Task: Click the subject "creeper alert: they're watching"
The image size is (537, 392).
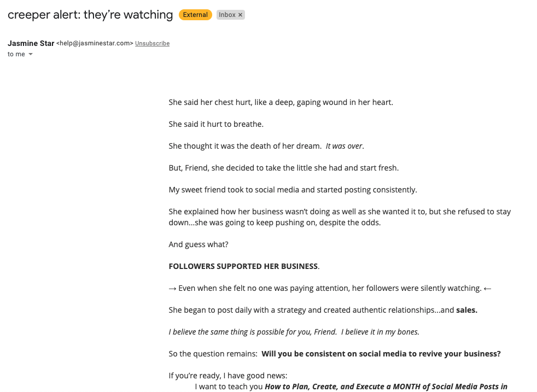Action: coord(90,15)
